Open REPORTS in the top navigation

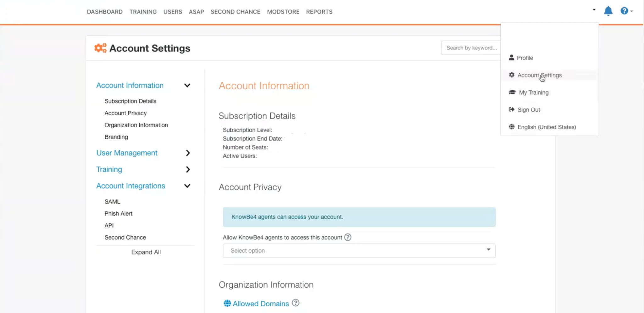coord(319,12)
